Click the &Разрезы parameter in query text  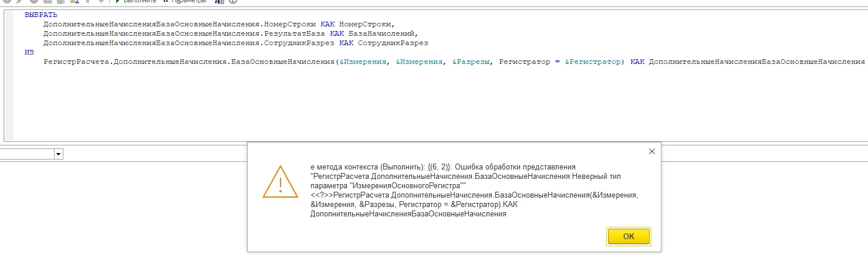pos(471,62)
